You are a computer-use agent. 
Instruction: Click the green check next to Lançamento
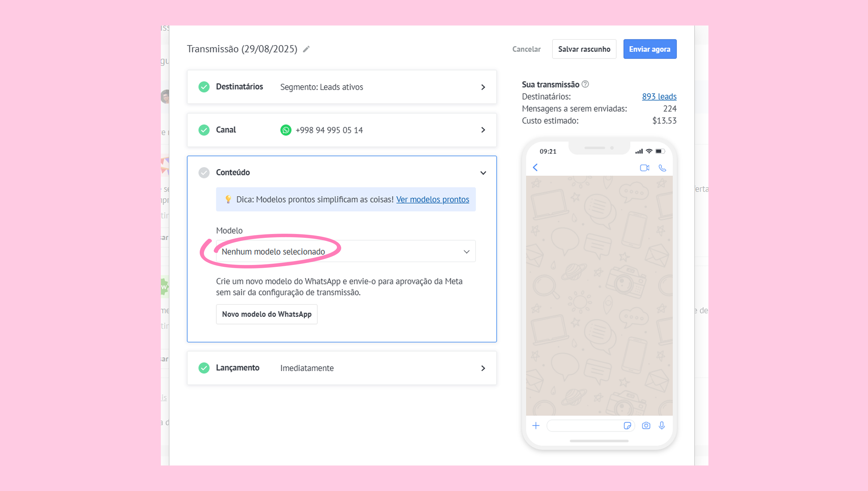click(204, 368)
